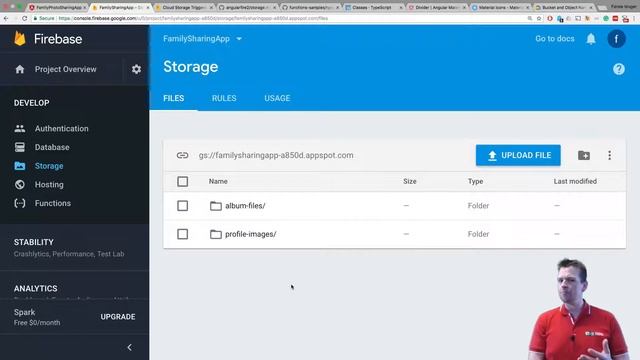Click the album-files folder icon
This screenshot has width=640, height=360.
[x=216, y=206]
